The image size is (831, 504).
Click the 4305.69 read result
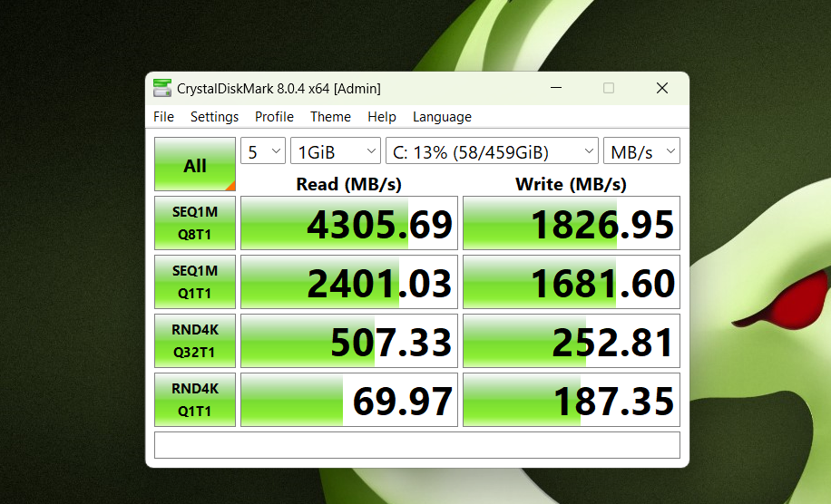pyautogui.click(x=349, y=223)
